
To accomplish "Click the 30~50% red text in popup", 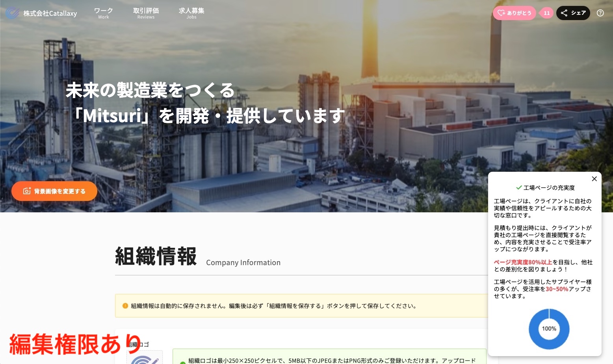I will [557, 289].
